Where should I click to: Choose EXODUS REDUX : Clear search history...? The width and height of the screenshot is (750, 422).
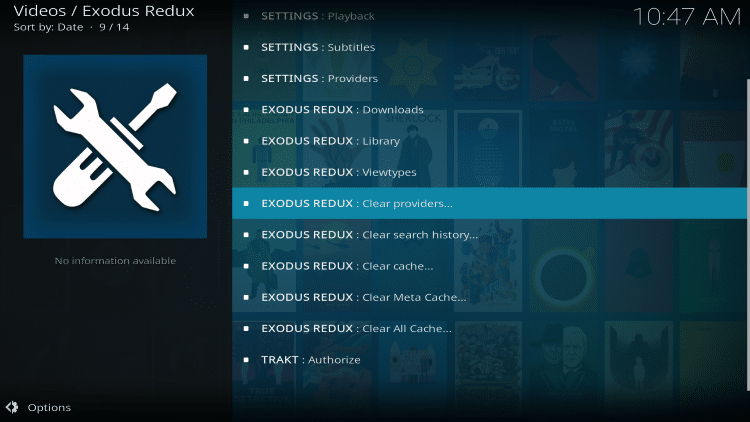point(489,234)
